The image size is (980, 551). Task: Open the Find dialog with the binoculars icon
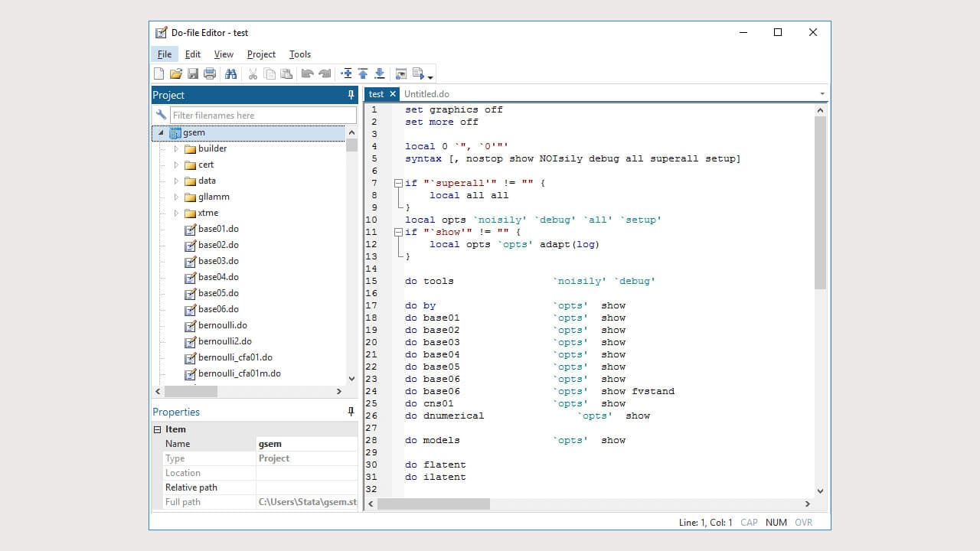click(231, 73)
